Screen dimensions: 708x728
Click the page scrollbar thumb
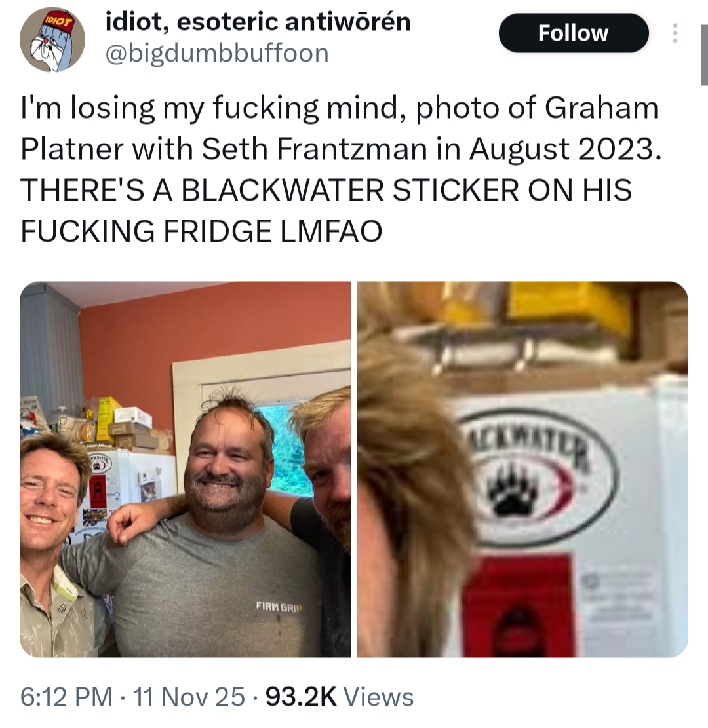[x=704, y=55]
